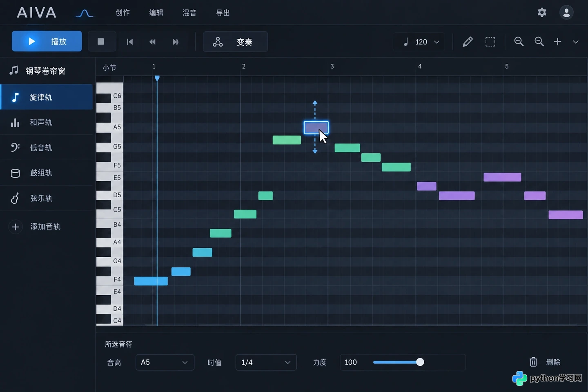Viewport: 588px width, 392px height.
Task: Select the 弦乐轨 strings track
Action: click(47, 198)
